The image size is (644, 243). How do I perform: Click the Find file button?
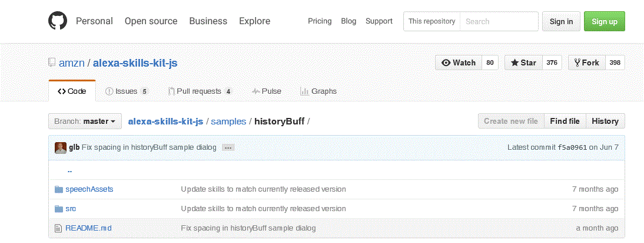coord(565,121)
